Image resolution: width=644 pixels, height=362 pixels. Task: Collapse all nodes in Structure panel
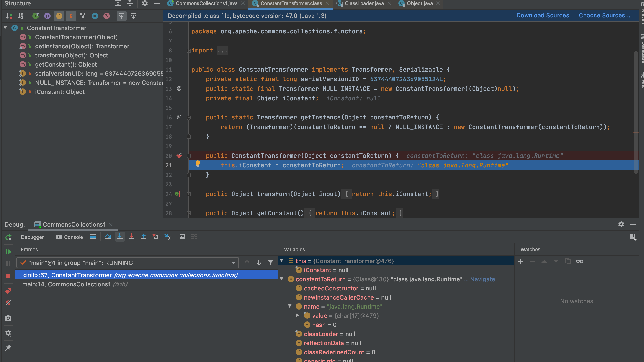click(x=130, y=3)
